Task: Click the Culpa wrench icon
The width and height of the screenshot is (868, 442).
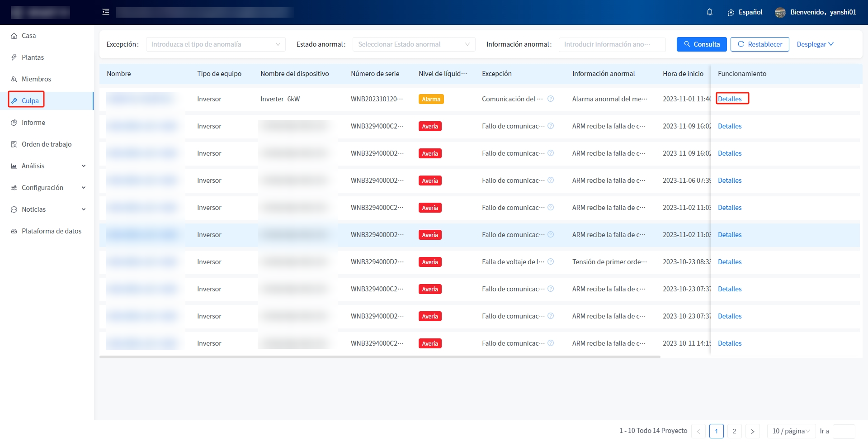Action: pyautogui.click(x=14, y=101)
